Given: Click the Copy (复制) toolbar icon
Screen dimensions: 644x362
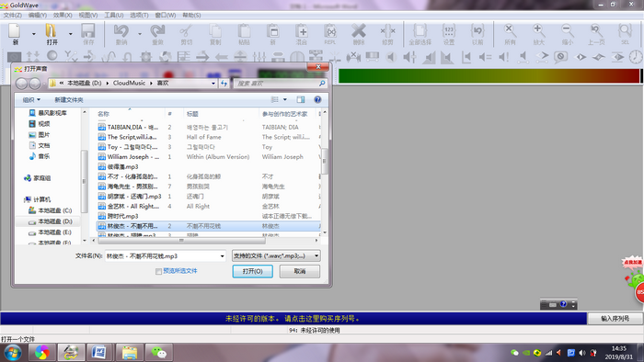Looking at the screenshot, I should (x=215, y=34).
